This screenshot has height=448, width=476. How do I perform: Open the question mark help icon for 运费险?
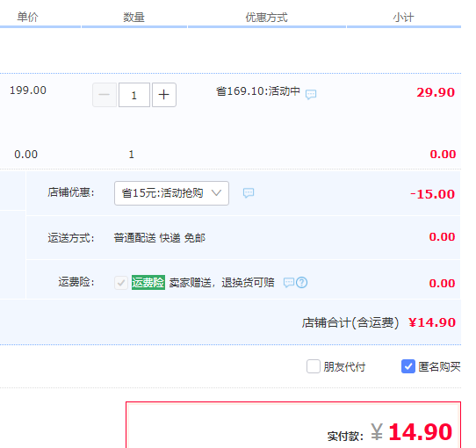click(302, 283)
